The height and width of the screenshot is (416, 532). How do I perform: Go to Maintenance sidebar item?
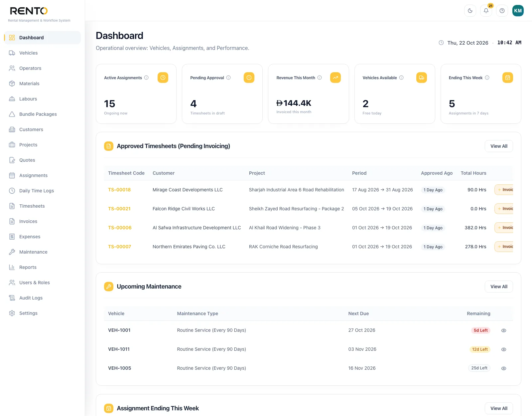tap(42, 252)
